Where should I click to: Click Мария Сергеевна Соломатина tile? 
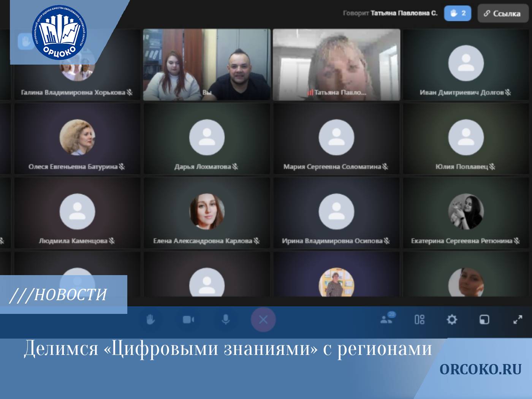(x=336, y=139)
